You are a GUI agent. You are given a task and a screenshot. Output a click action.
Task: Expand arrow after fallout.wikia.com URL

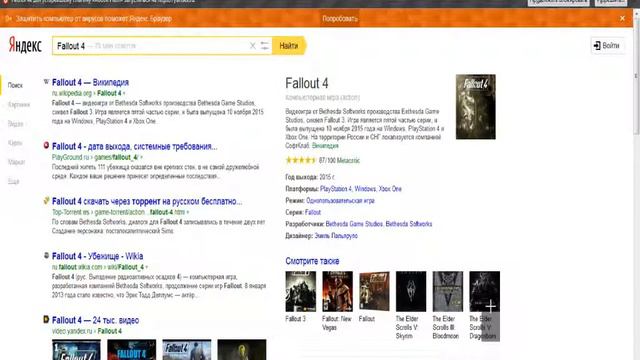[x=147, y=267]
